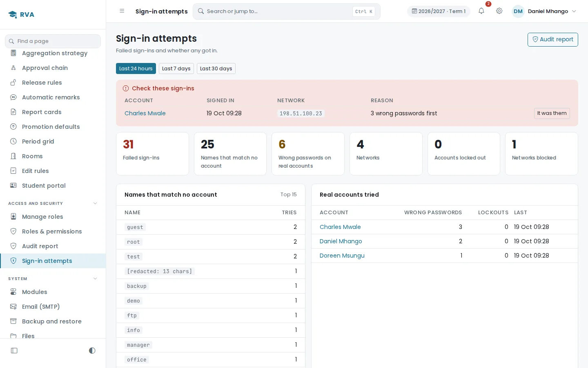This screenshot has height=368, width=588.
Task: Select the Last 30 days filter
Action: 216,69
